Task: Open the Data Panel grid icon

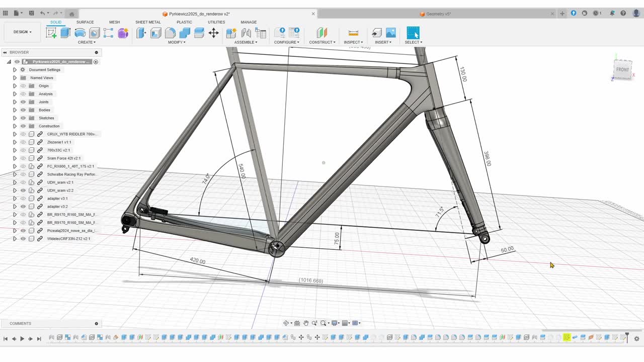Action: point(6,13)
